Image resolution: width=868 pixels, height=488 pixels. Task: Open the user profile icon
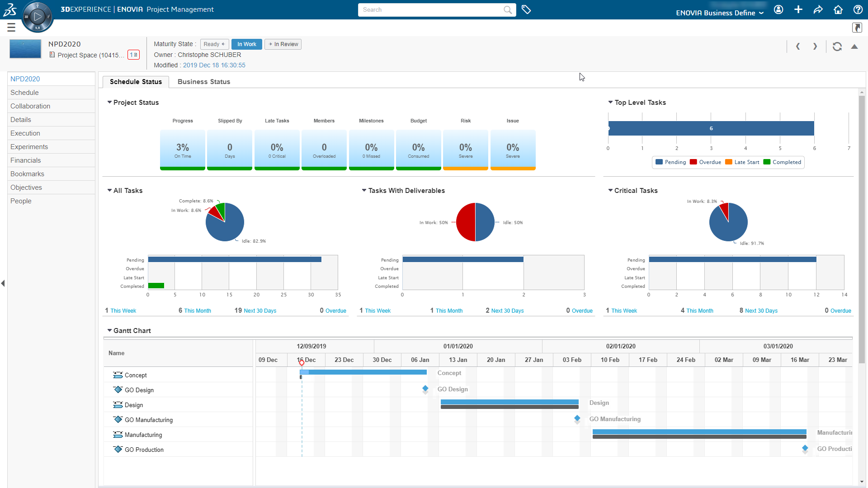pyautogui.click(x=778, y=9)
